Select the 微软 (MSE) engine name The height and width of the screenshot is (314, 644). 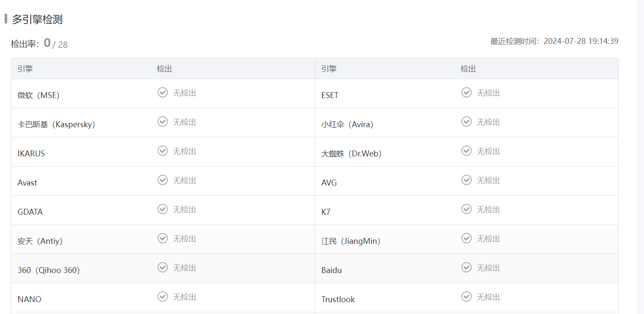(39, 95)
